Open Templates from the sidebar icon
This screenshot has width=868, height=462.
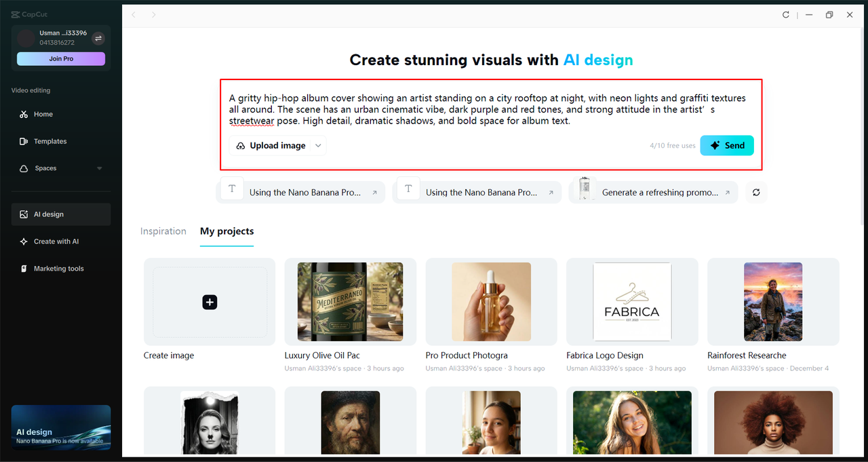24,141
